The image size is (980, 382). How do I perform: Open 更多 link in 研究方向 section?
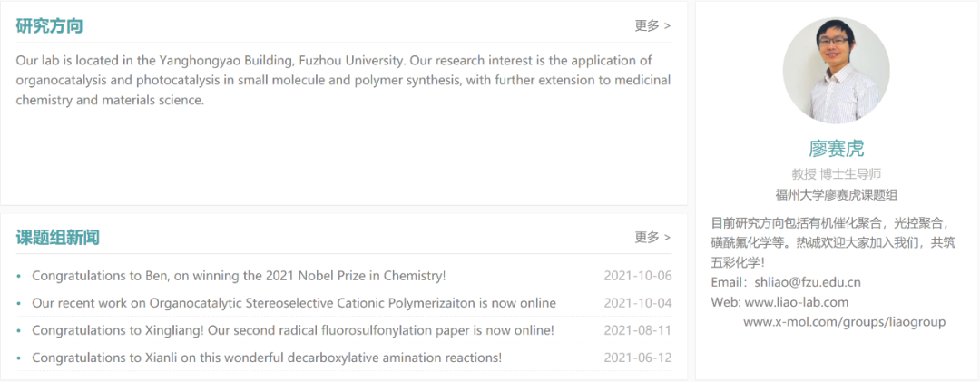652,25
